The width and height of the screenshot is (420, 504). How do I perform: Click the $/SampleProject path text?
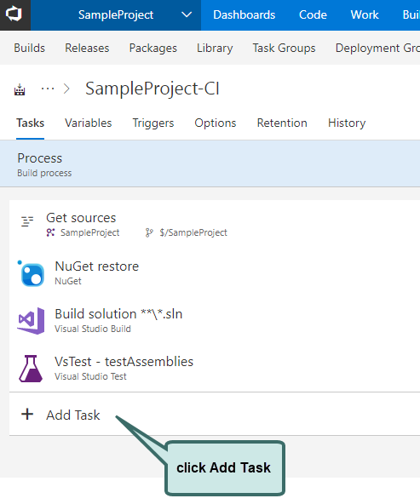pos(193,232)
